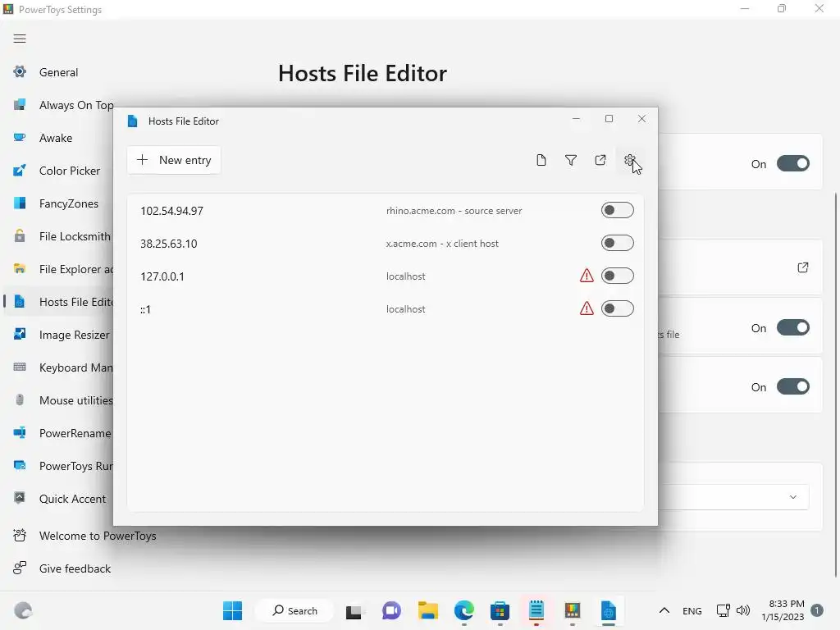This screenshot has width=840, height=630.
Task: Click ENG language indicator
Action: [692, 610]
